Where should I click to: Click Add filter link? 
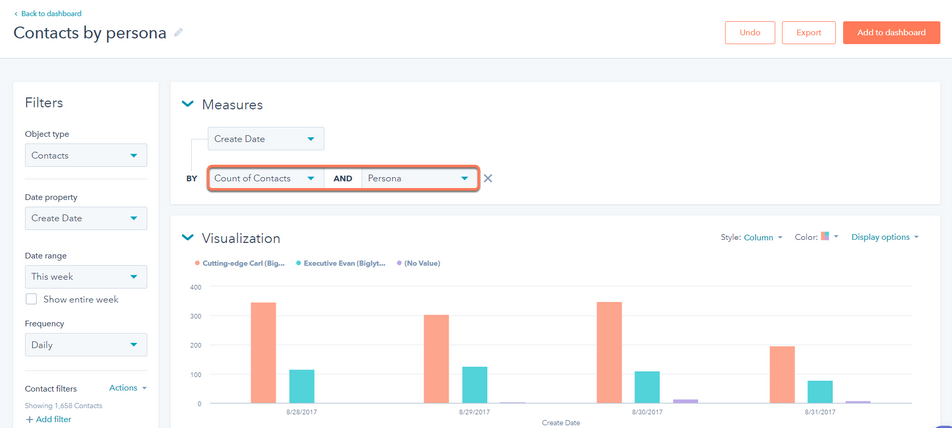point(48,419)
